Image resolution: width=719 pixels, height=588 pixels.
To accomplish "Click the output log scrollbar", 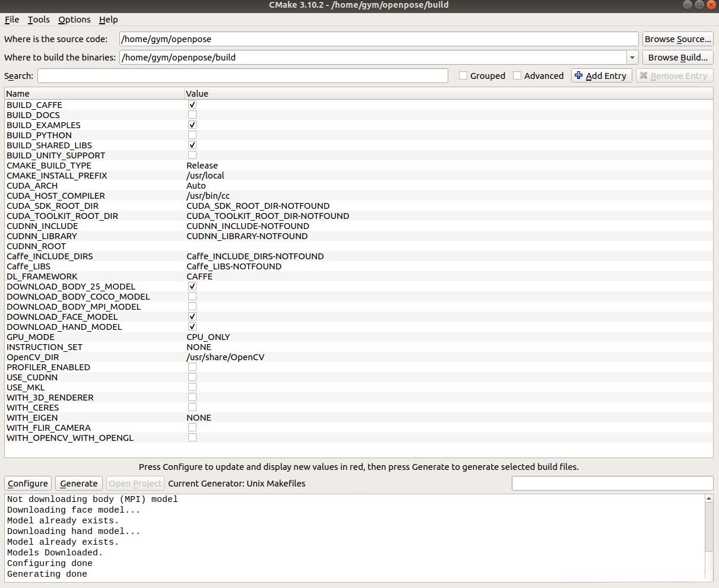I will 709,527.
